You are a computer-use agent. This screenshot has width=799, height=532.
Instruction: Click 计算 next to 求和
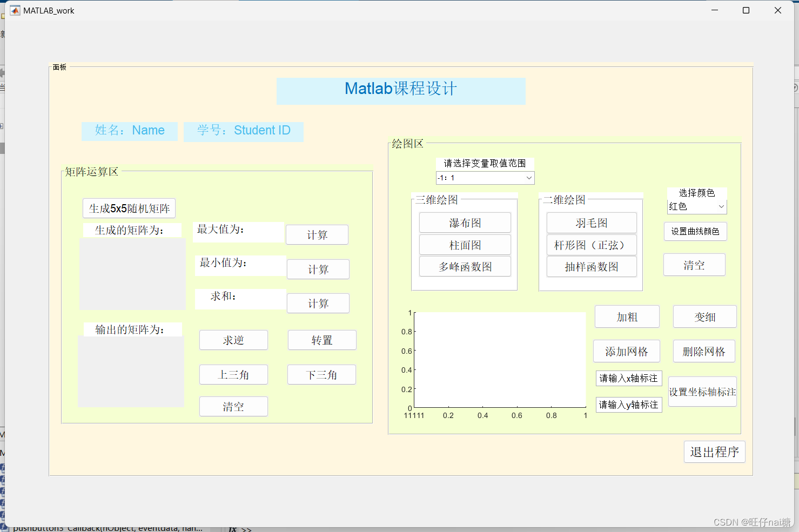(x=318, y=304)
